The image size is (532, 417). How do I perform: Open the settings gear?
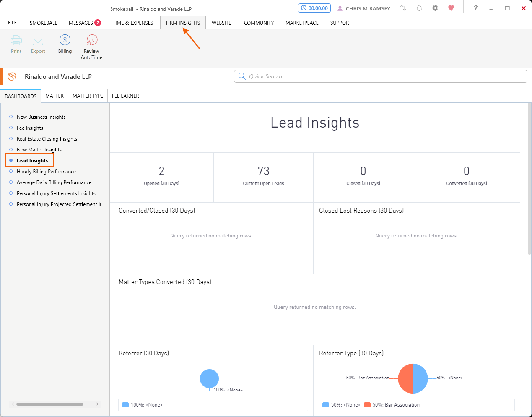pos(435,8)
